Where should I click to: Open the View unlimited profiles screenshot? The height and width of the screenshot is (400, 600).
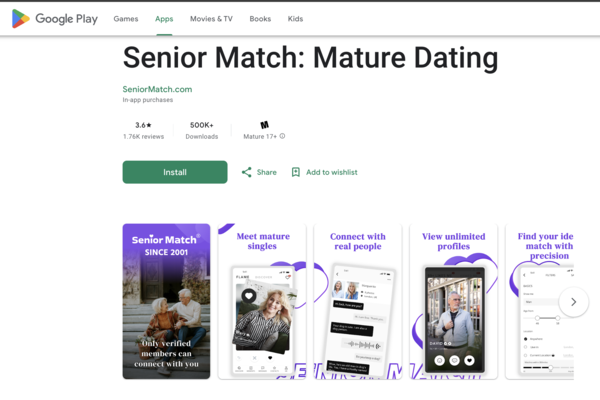453,301
